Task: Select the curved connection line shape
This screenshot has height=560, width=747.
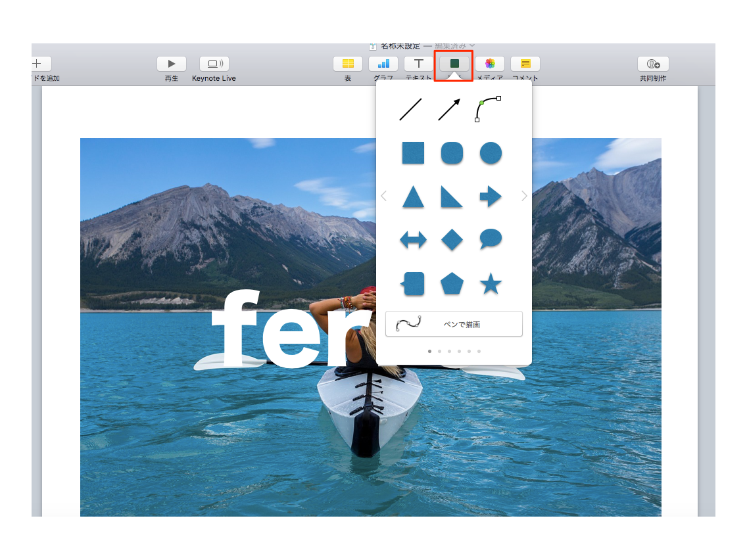Action: [x=488, y=109]
